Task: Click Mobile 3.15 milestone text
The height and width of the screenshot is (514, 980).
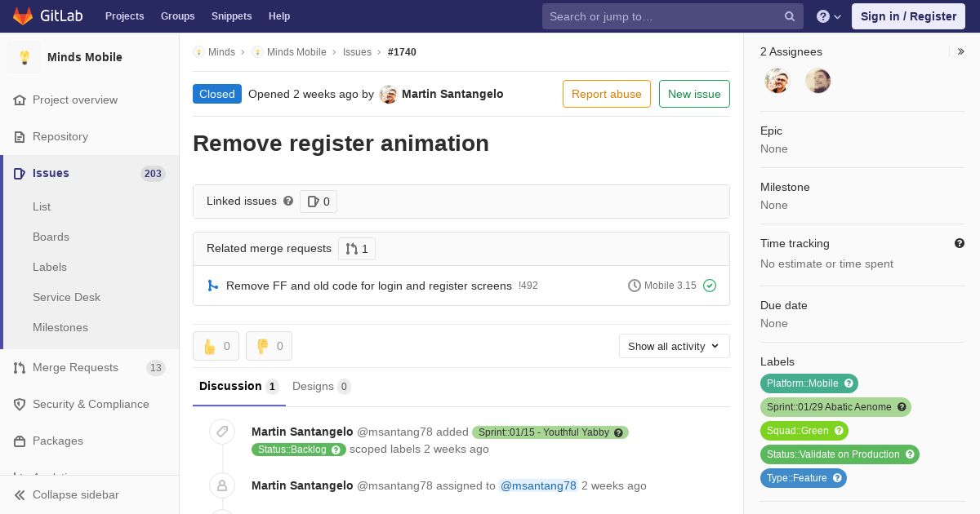Action: pyautogui.click(x=670, y=286)
